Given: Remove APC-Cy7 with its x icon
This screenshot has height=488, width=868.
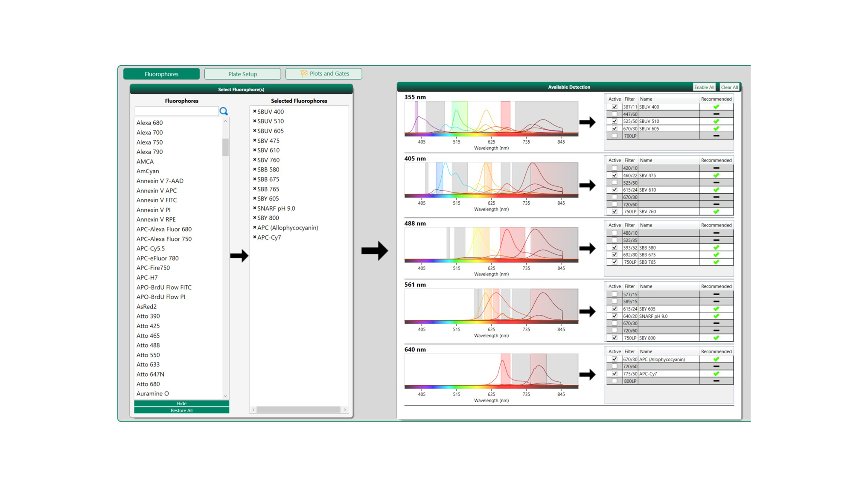Looking at the screenshot, I should 254,237.
